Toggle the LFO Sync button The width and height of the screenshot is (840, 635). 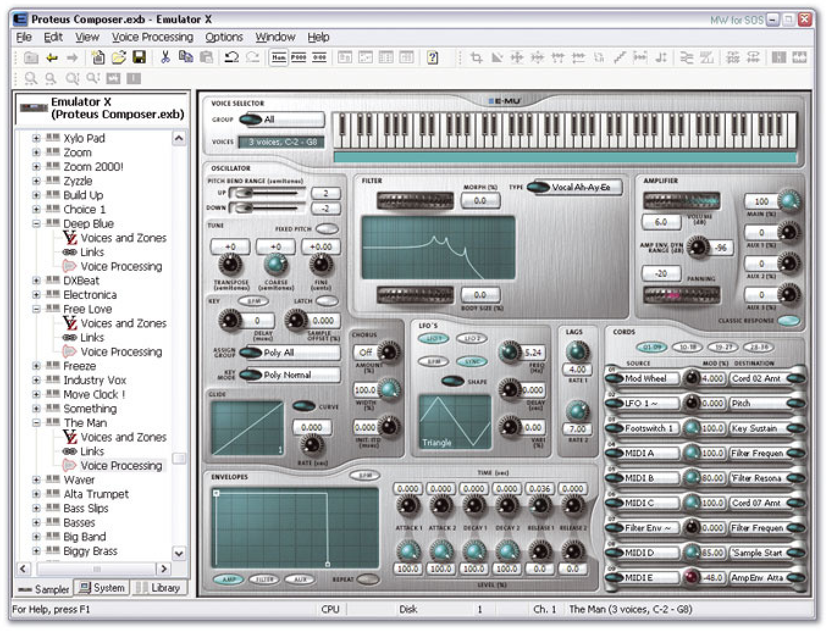472,362
